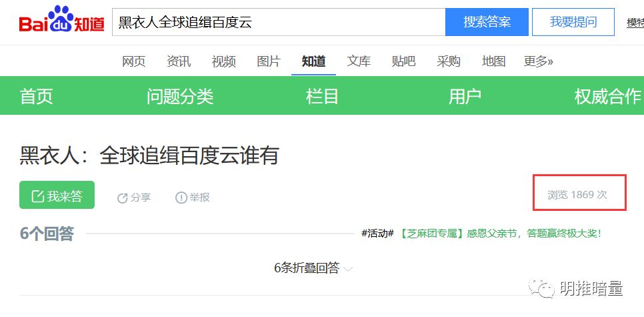Click the 6个回答 answers heading
This screenshot has width=644, height=317.
pos(47,234)
